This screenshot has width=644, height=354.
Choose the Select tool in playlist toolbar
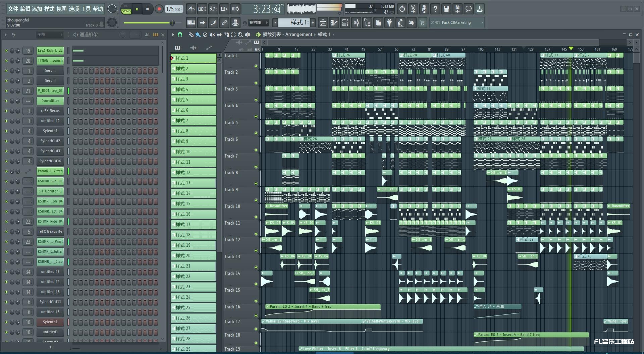(233, 35)
